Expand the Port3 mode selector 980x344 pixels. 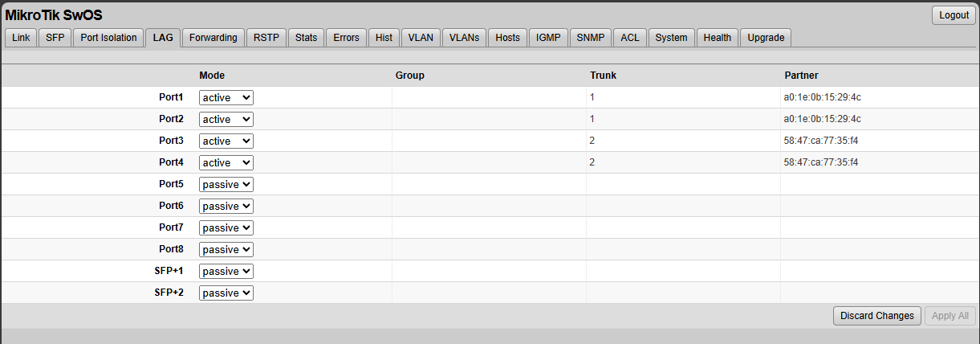tap(226, 141)
